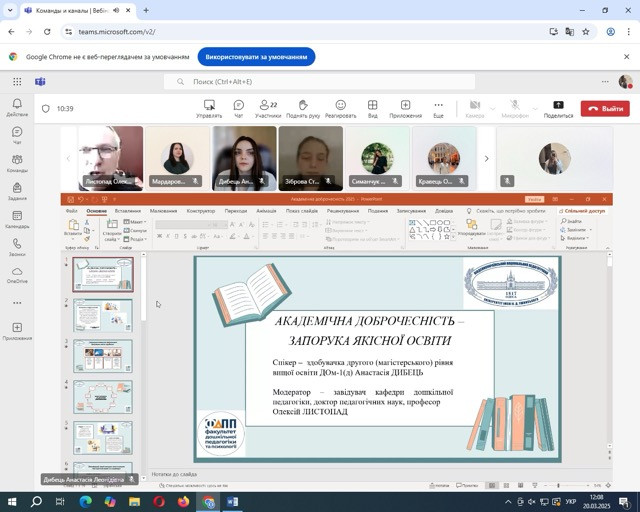640x512 pixels.
Task: Show next participants with right chevron
Action: 487,158
